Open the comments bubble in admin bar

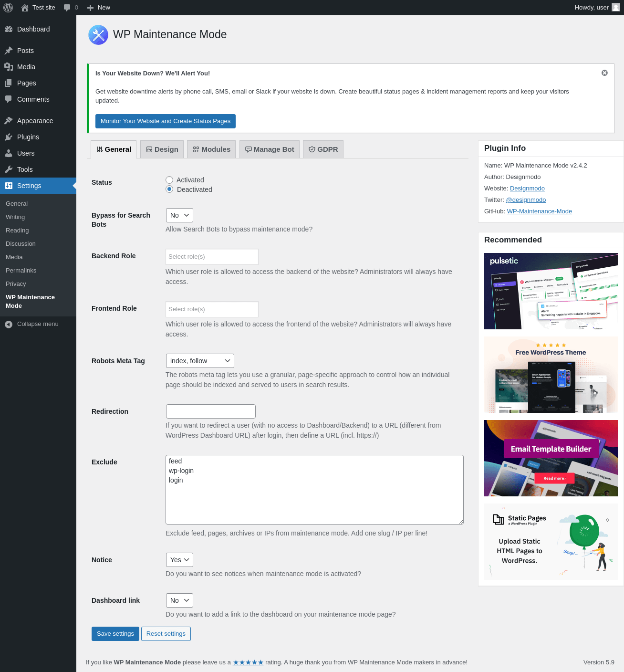tap(67, 8)
